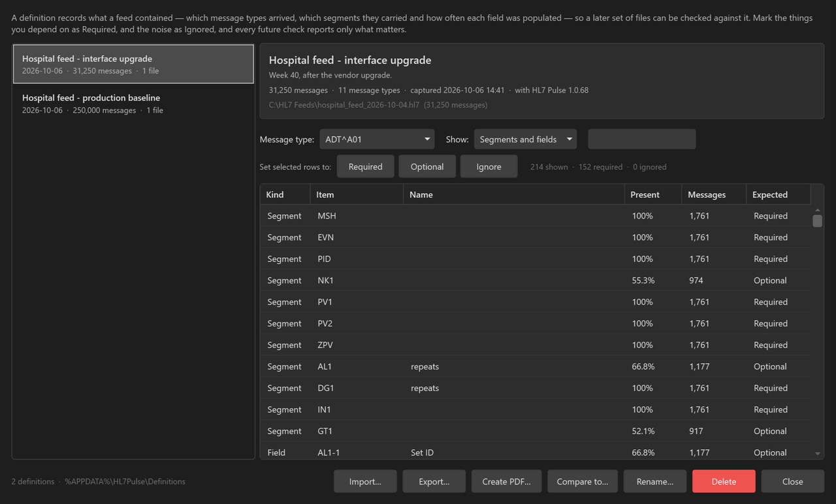Click the Rename... button
836x504 pixels.
click(x=655, y=481)
